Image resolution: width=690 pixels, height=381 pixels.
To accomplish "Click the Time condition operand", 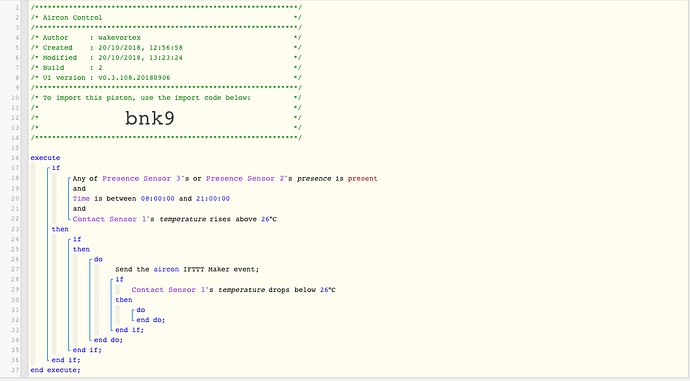I will click(x=81, y=199).
